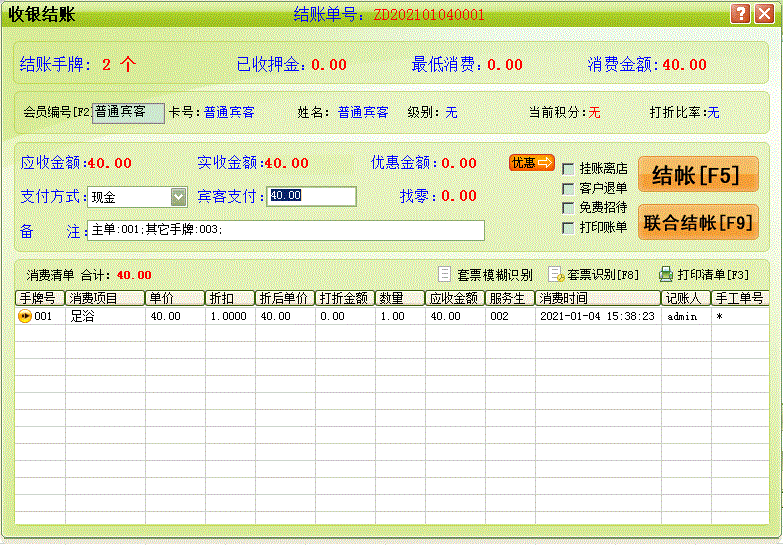Toggle the 免费招待 checkbox
This screenshot has width=783, height=545.
coord(568,208)
